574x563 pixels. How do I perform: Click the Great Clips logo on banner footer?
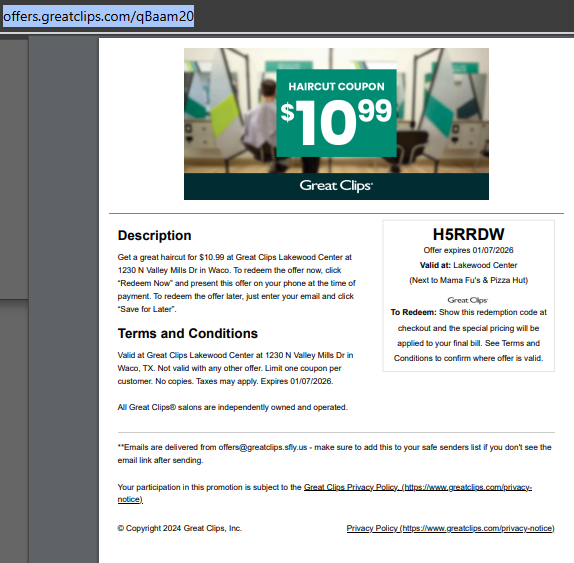click(336, 186)
